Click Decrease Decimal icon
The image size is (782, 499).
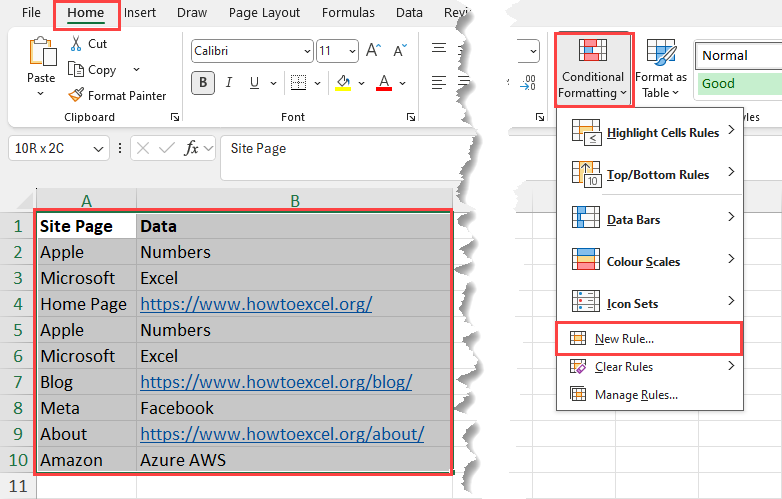[x=528, y=83]
